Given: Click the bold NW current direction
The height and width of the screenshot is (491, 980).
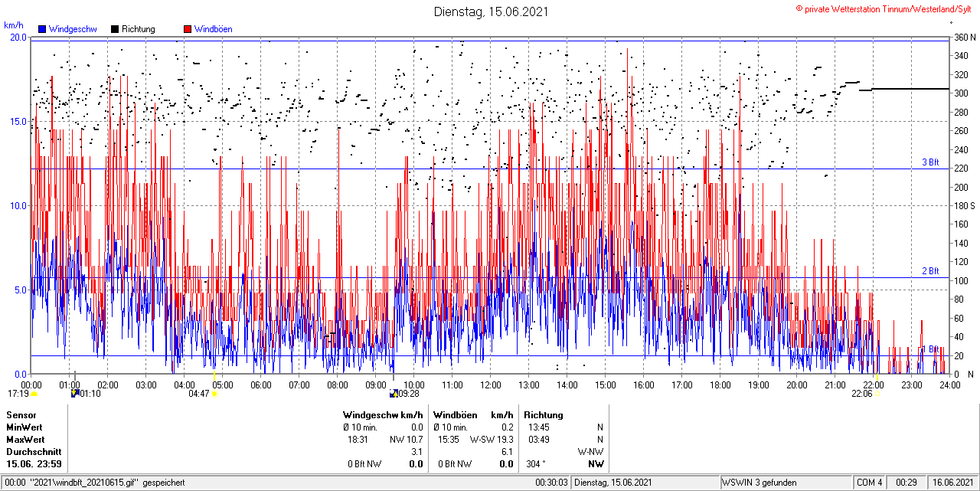Looking at the screenshot, I should coord(596,464).
